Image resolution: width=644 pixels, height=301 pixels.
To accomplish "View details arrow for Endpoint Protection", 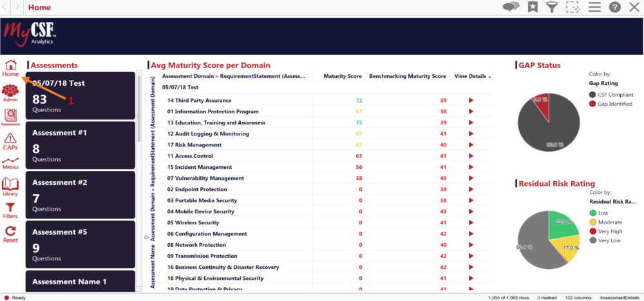I will (471, 189).
